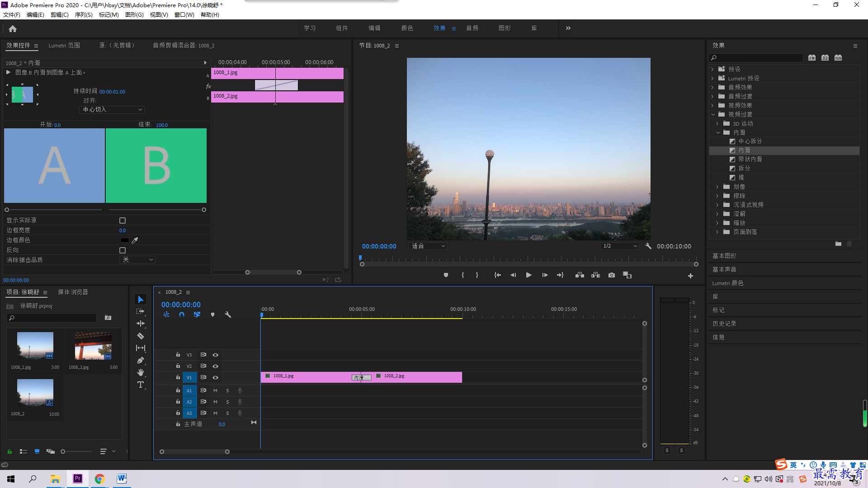
Task: Open the 中心切入 alignment dropdown
Action: [x=112, y=110]
